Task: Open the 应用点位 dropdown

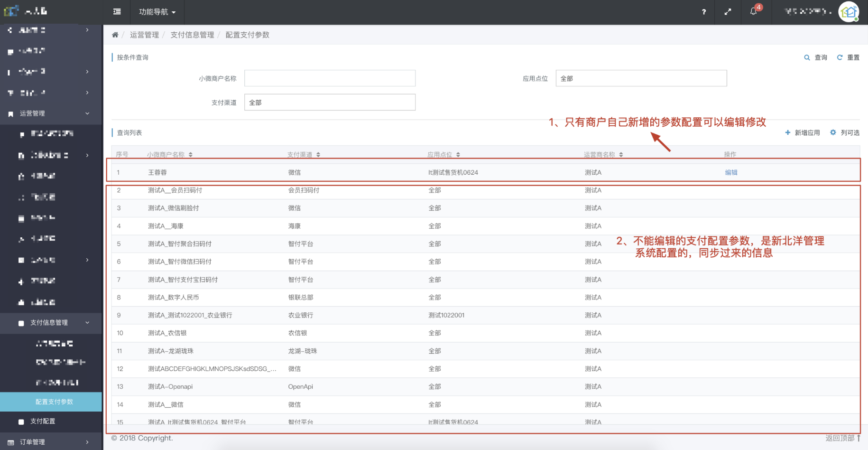Action: pos(641,78)
